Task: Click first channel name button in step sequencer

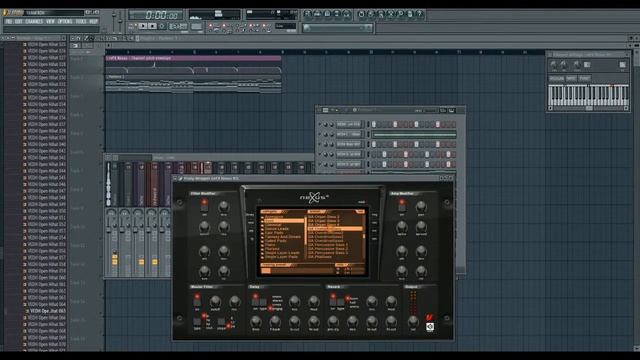Action: click(x=349, y=124)
